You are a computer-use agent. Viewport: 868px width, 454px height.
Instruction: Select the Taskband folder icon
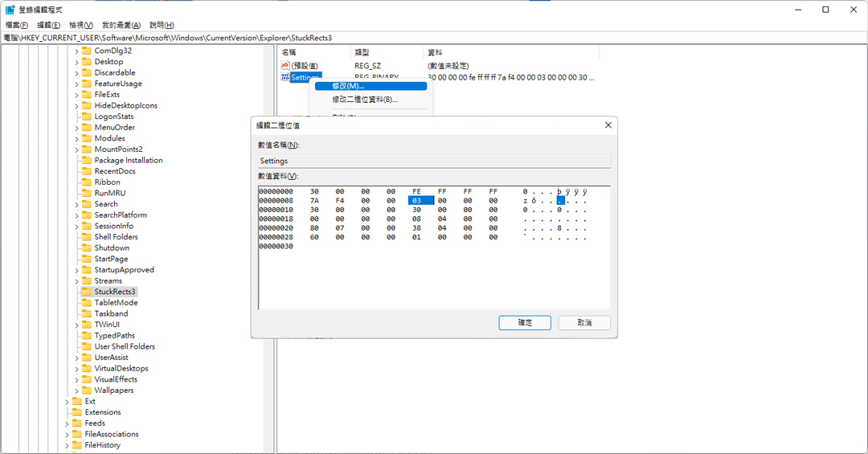click(86, 313)
